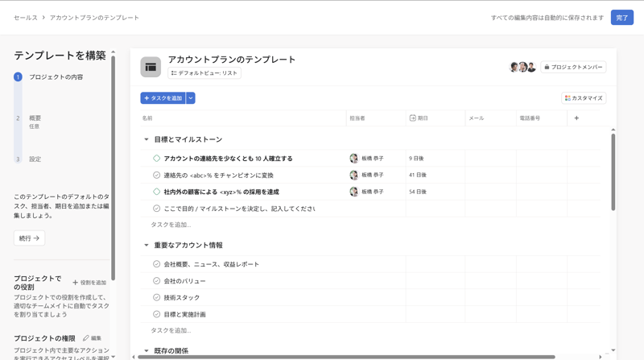644x360 pixels.
Task: Click the add column plus icon
Action: 576,118
